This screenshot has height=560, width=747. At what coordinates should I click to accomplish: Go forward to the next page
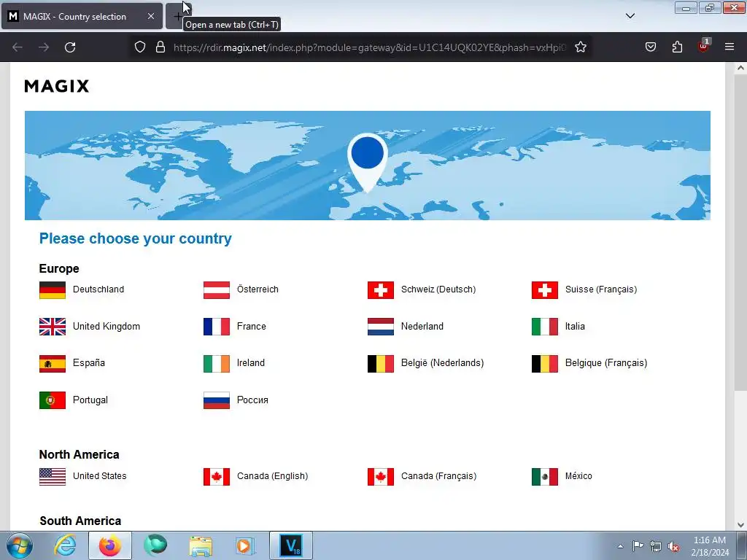click(44, 47)
